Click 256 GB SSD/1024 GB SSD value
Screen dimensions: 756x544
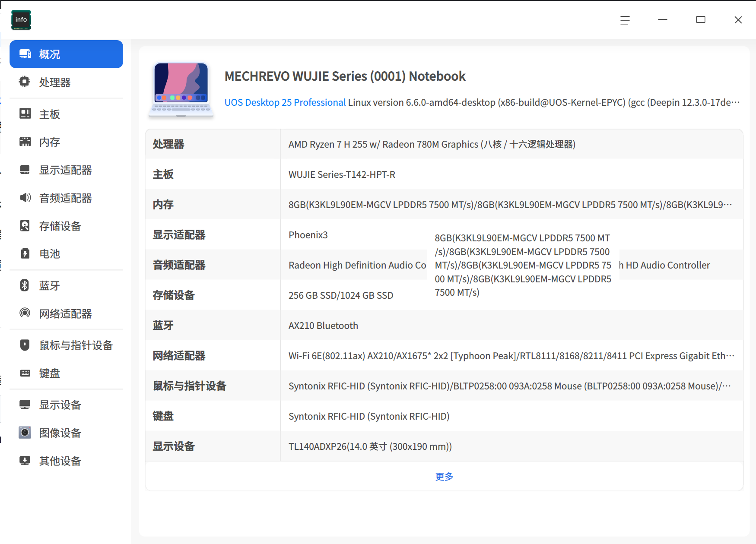341,295
